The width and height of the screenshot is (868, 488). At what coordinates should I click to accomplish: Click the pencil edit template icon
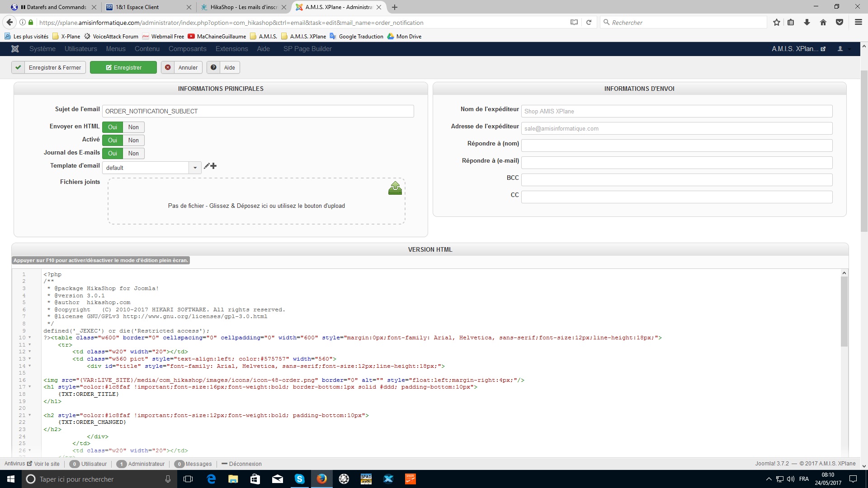[207, 166]
